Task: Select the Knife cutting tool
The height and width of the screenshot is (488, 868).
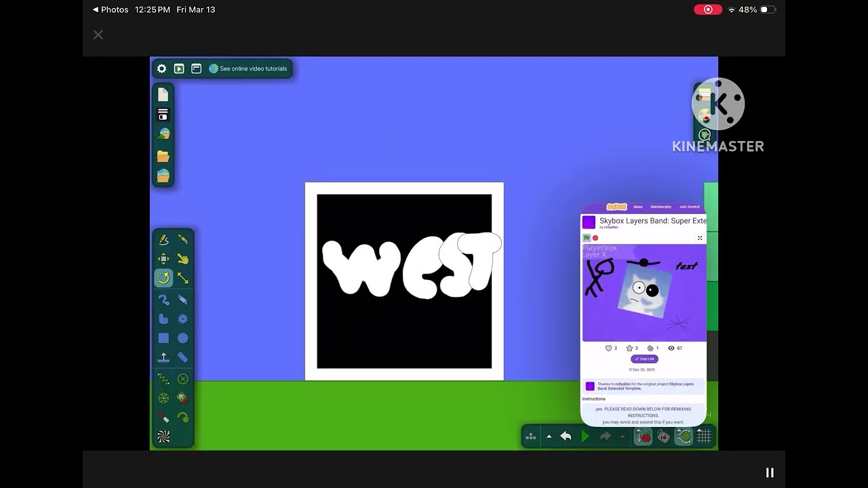Action: coord(183,239)
